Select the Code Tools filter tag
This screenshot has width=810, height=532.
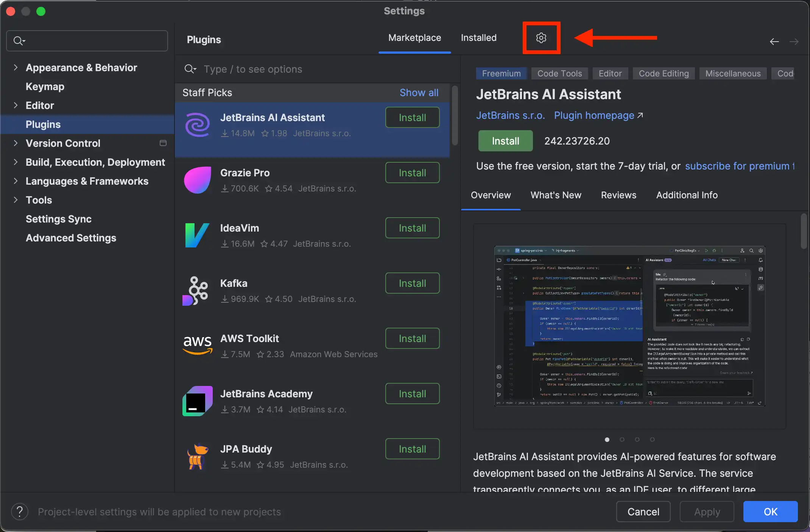click(x=559, y=73)
